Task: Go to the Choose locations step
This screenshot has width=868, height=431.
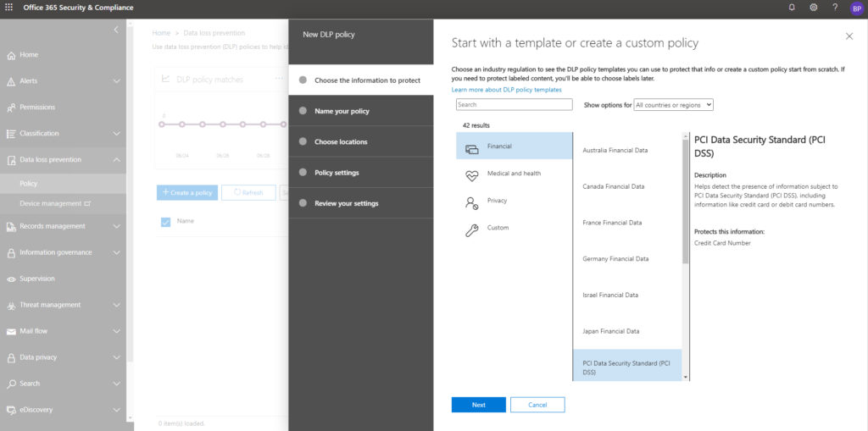Action: 361,141
